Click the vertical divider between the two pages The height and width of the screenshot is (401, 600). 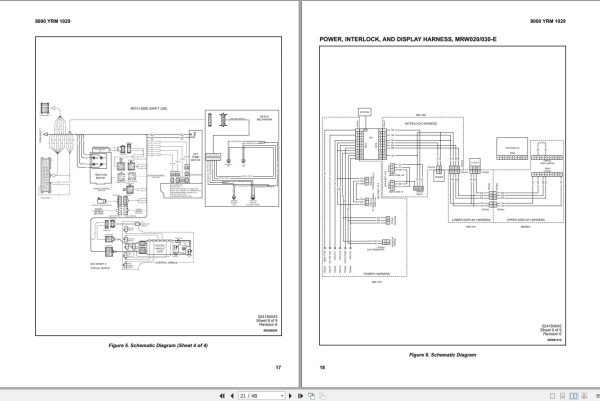pyautogui.click(x=300, y=193)
